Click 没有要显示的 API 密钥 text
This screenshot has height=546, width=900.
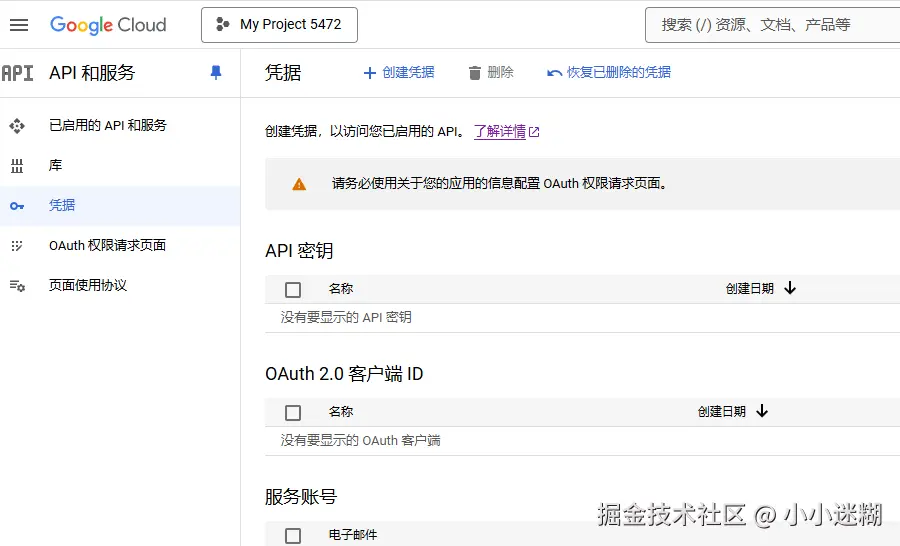(x=346, y=317)
